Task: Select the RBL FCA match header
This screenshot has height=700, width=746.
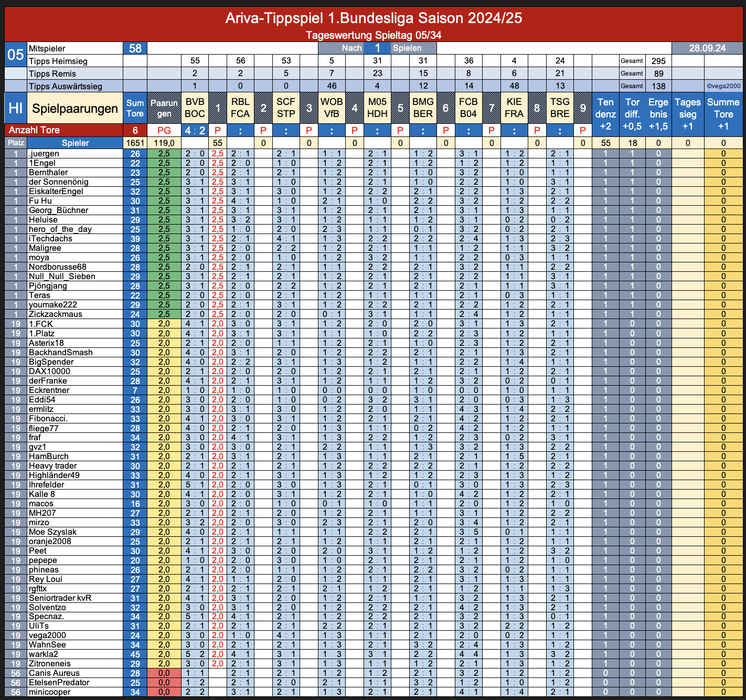Action: pyautogui.click(x=240, y=108)
